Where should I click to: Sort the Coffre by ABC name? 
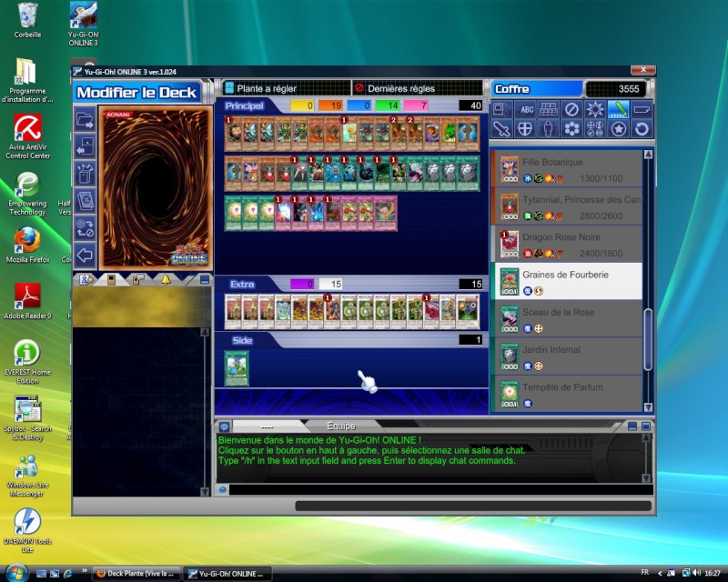(x=525, y=109)
